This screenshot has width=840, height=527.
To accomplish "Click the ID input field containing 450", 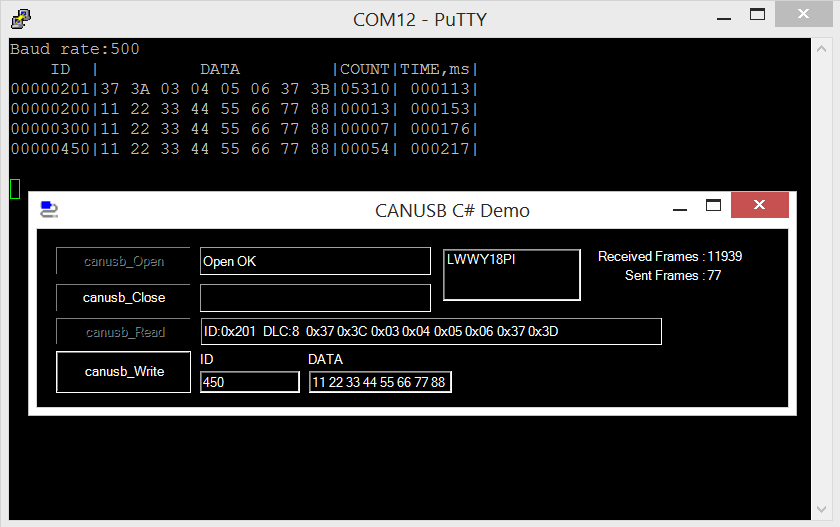I will point(250,382).
